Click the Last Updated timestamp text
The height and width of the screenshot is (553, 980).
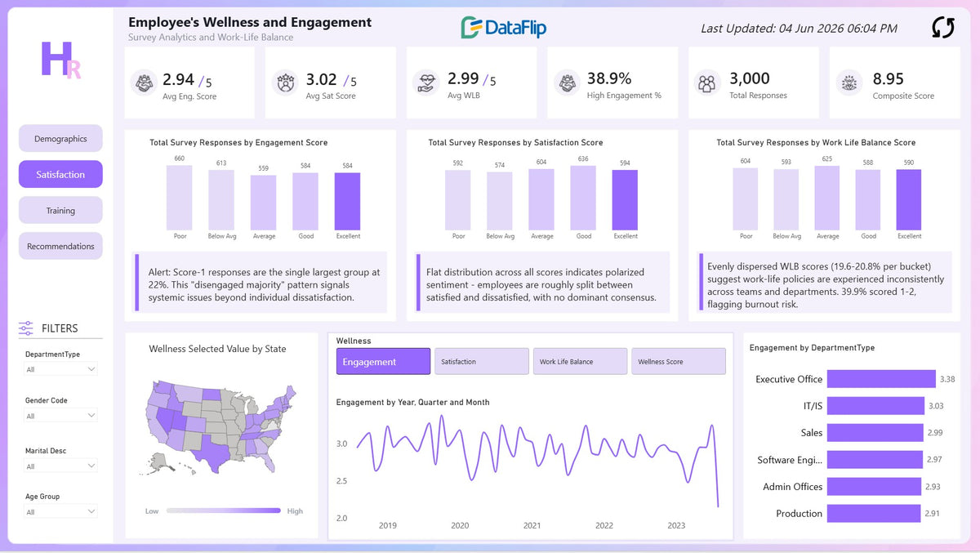tap(799, 29)
